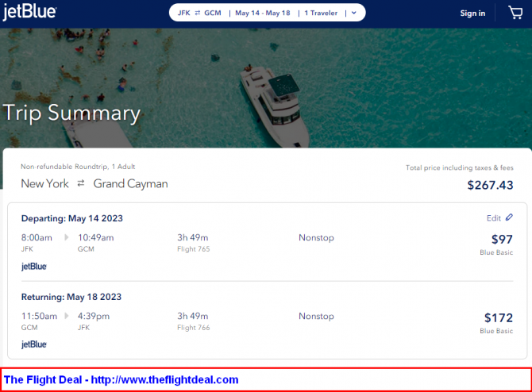The width and height of the screenshot is (532, 392).
Task: Click the round-trip swap arrows in search bar
Action: (198, 13)
